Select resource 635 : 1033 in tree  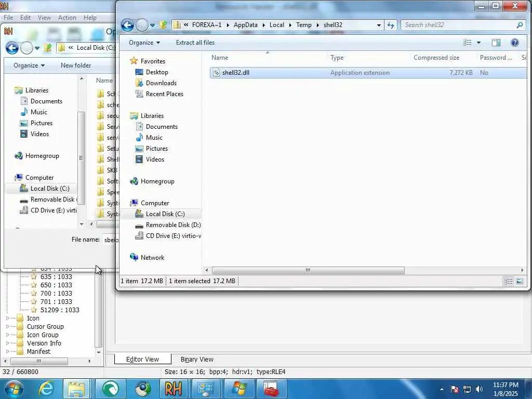point(56,277)
